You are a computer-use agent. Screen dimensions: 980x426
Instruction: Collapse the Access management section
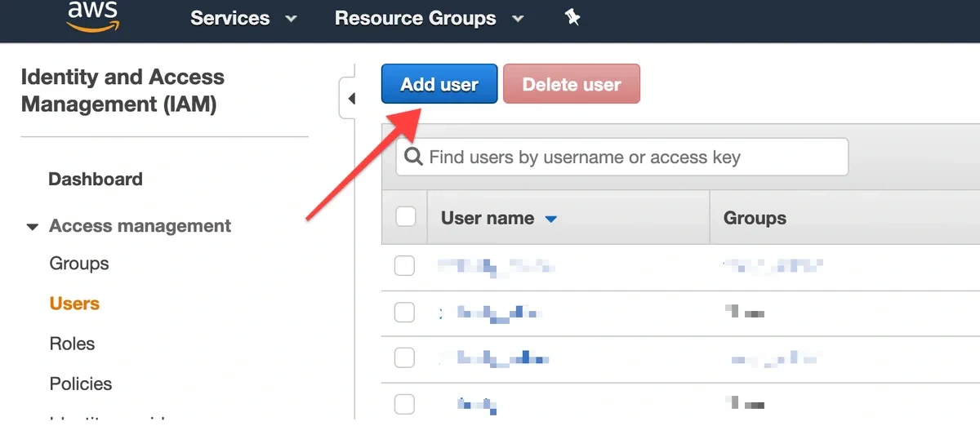tap(32, 227)
